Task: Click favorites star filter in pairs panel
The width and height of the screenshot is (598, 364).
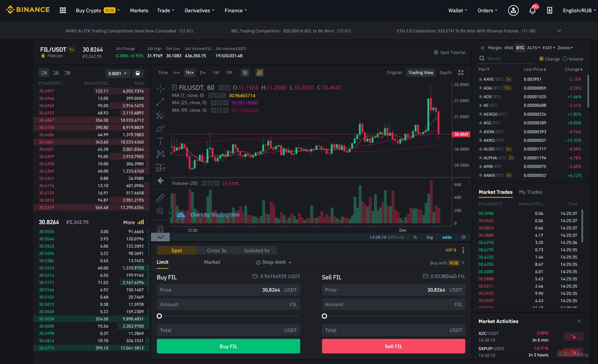Action: click(482, 48)
